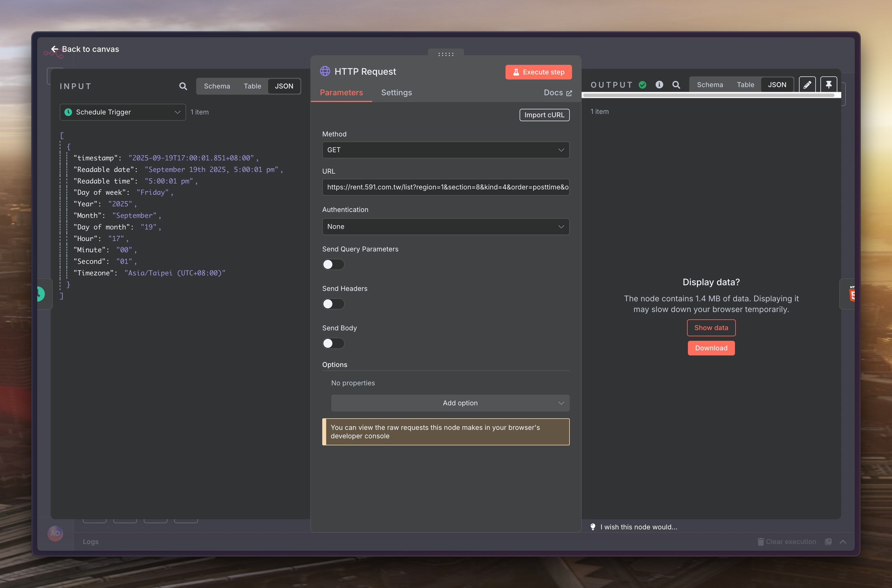Click the lightbulb feedback icon

coord(593,527)
